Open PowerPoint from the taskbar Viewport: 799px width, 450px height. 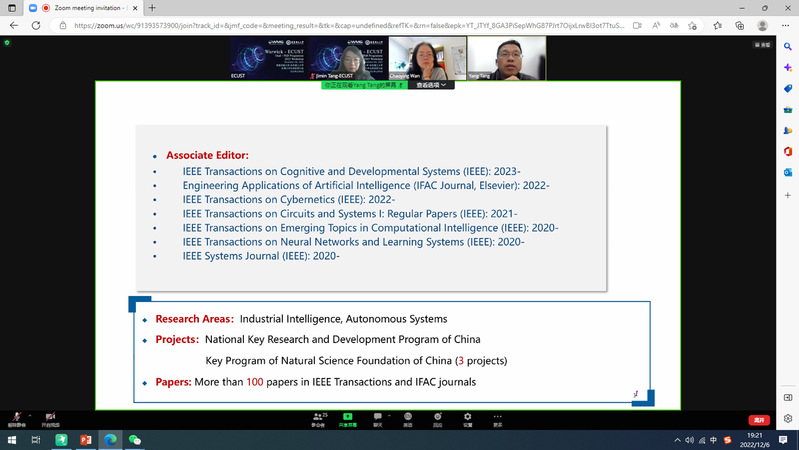tap(86, 440)
